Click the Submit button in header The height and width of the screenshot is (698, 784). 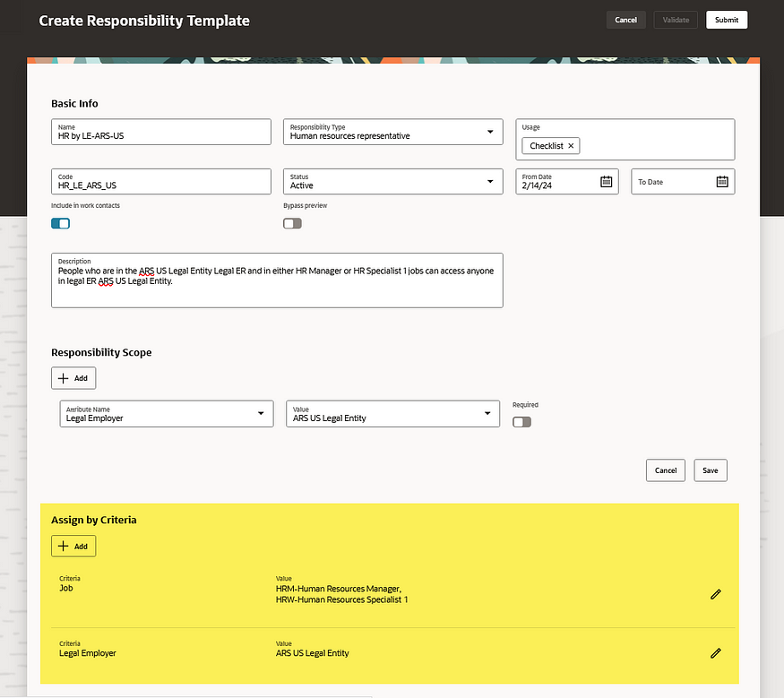pyautogui.click(x=726, y=20)
